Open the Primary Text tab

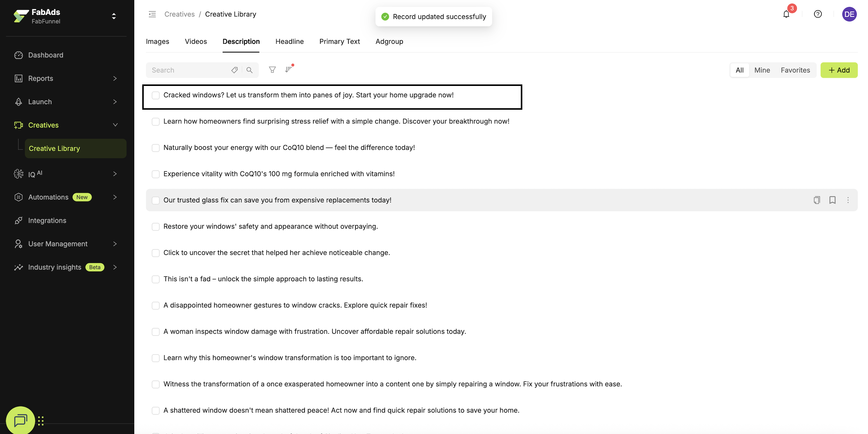pos(339,41)
